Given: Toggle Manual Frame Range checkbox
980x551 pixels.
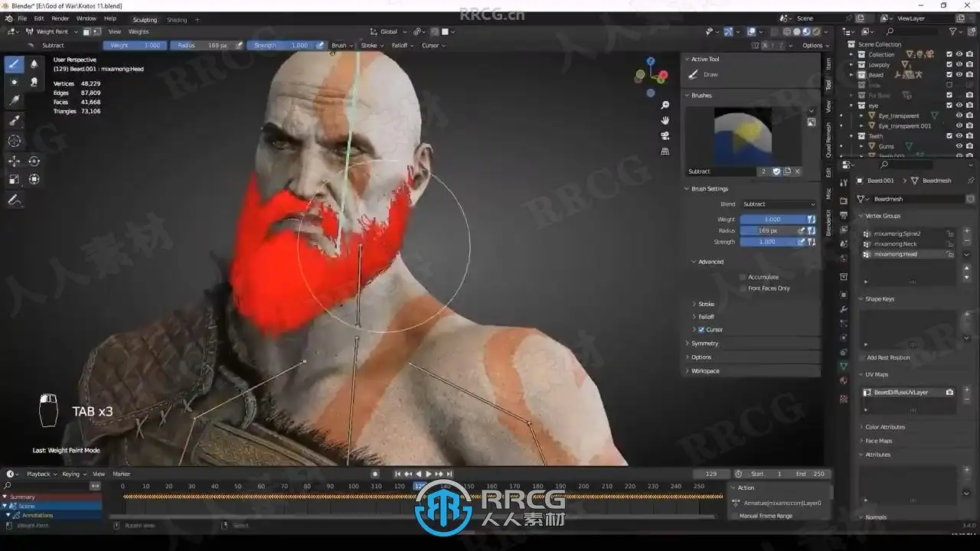Looking at the screenshot, I should coord(735,516).
